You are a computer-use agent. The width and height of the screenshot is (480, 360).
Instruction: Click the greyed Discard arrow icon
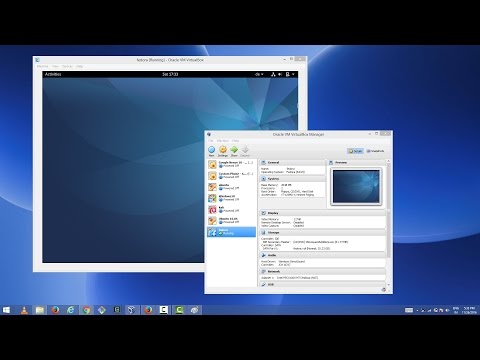click(x=245, y=150)
